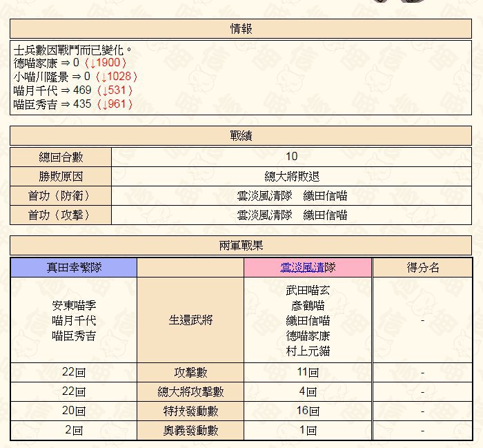Click the 情報 section header
The height and width of the screenshot is (448, 483).
241,29
